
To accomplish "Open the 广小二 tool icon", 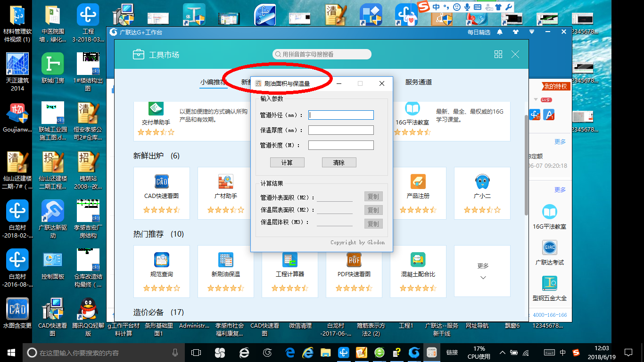I will tap(482, 181).
